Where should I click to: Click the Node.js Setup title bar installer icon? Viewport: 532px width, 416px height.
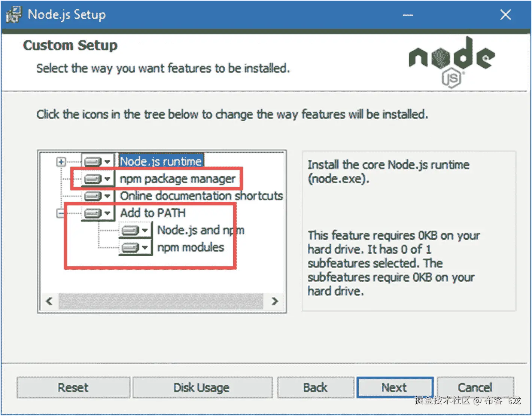[x=14, y=15]
